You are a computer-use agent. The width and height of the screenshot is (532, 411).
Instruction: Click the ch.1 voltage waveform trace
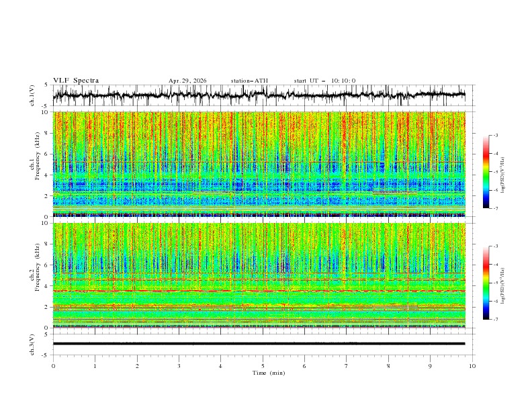tap(259, 95)
